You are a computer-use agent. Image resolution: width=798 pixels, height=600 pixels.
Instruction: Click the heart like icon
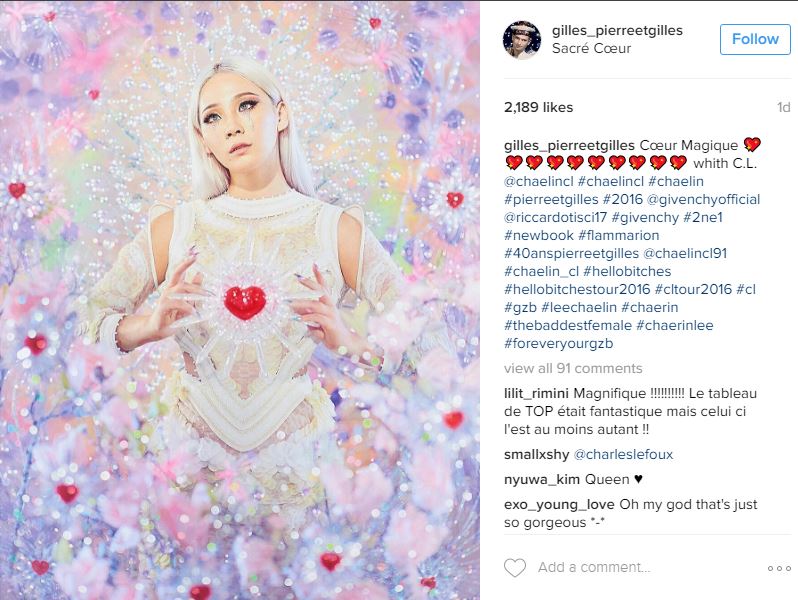click(x=515, y=567)
